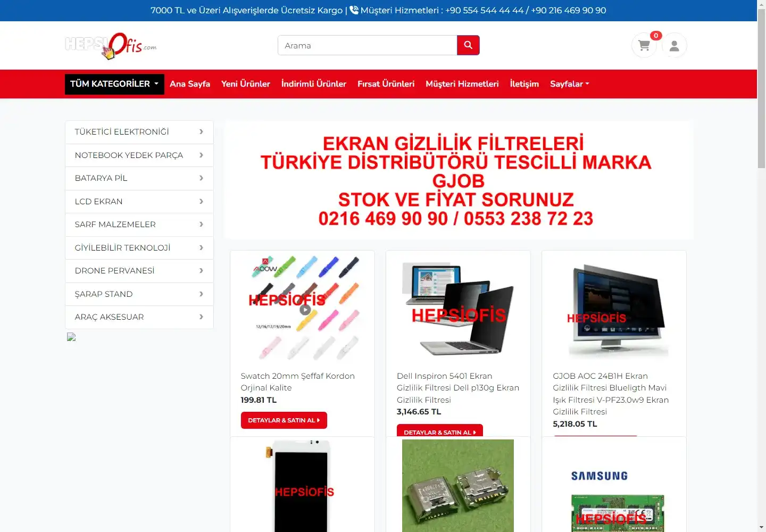
Task: Open GJOB AOC 24B1H Ekran Gizlilik Filtresi title
Action: (x=611, y=394)
